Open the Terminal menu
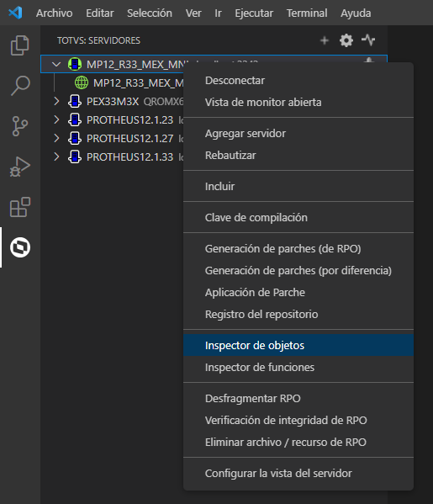 (x=307, y=13)
